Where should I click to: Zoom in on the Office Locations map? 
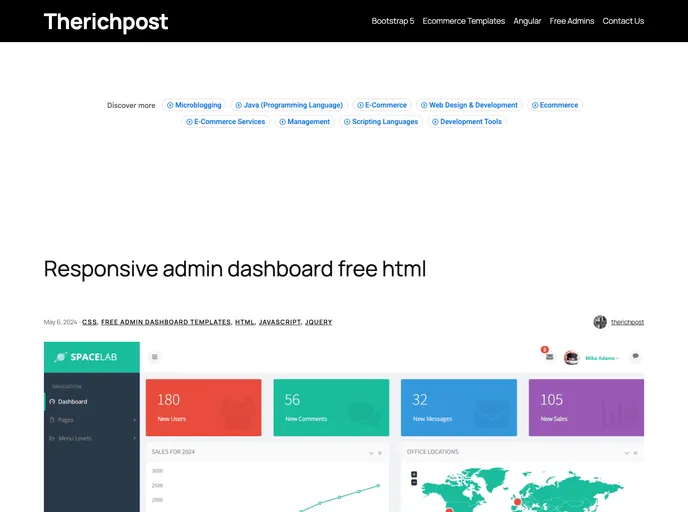[414, 474]
